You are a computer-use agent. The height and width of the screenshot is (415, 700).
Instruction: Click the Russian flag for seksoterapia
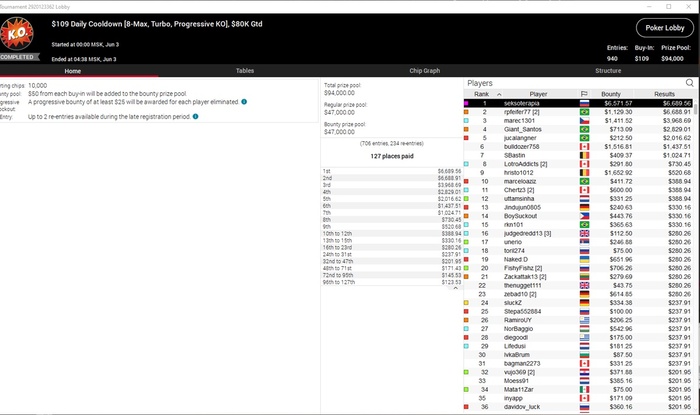584,103
